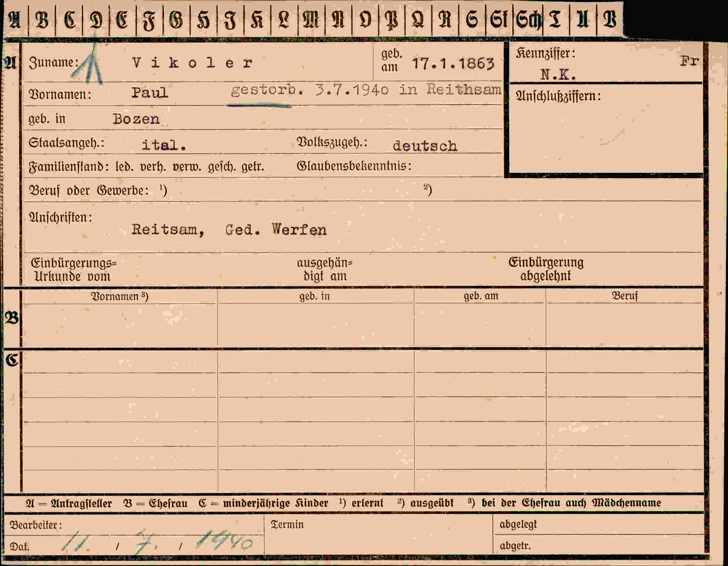The width and height of the screenshot is (728, 566).
Task: Click the 'geb. am' column header in section B
Action: tap(481, 296)
